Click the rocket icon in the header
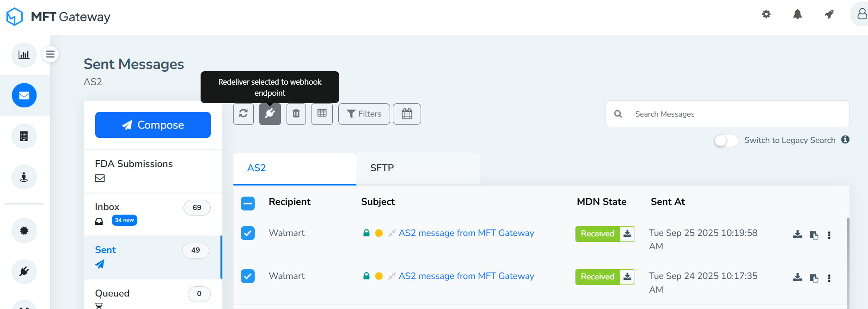The height and width of the screenshot is (309, 868). click(829, 14)
